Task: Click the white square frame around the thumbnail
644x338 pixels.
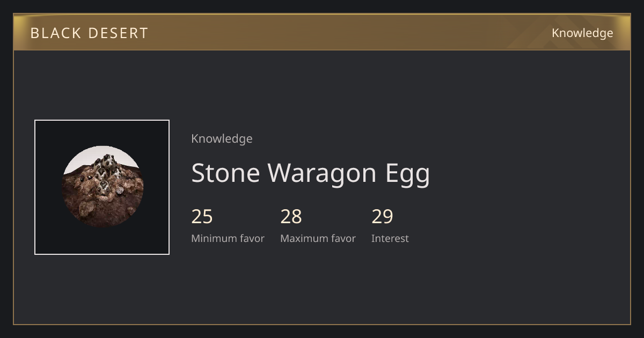Action: point(102,120)
